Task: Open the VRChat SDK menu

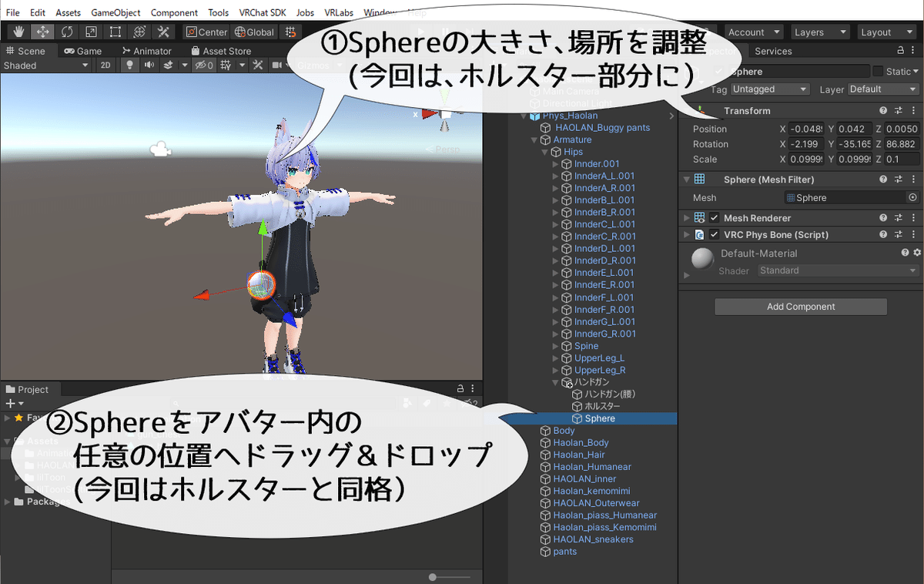Action: (x=263, y=13)
